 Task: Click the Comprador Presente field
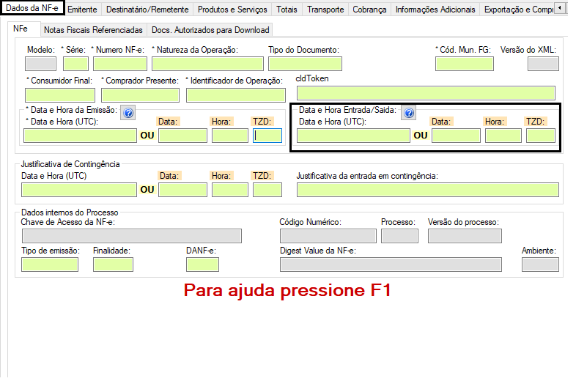(x=140, y=95)
